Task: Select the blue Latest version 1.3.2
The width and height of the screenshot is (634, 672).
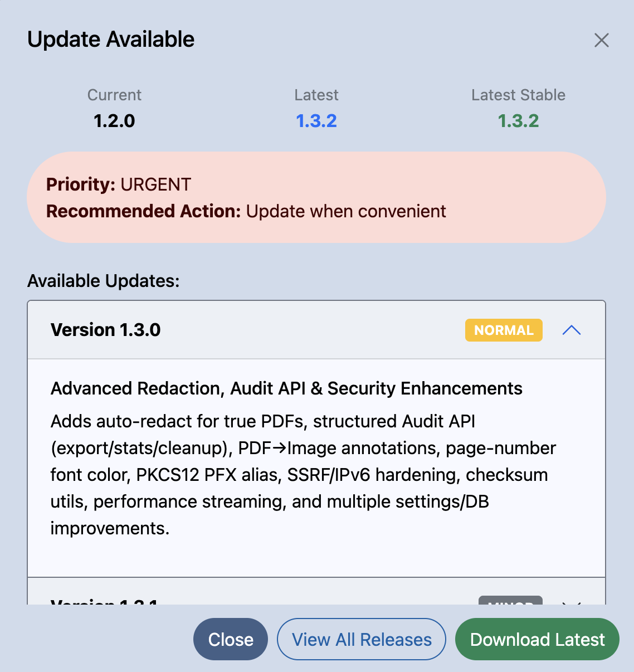Action: [x=316, y=121]
